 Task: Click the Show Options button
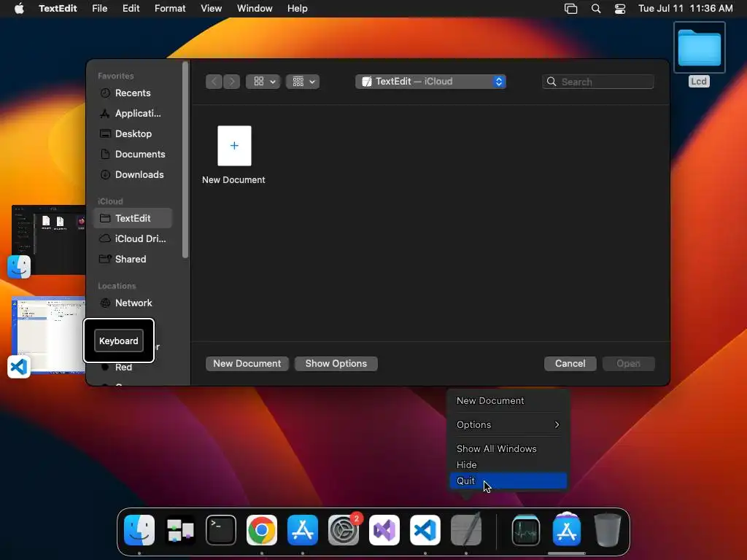[336, 363]
